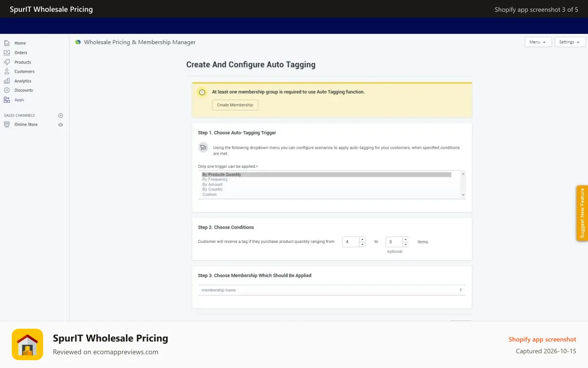Viewport: 588px width, 368px height.
Task: Click Create And Configure Auto Tagging heading
Action: [251, 64]
